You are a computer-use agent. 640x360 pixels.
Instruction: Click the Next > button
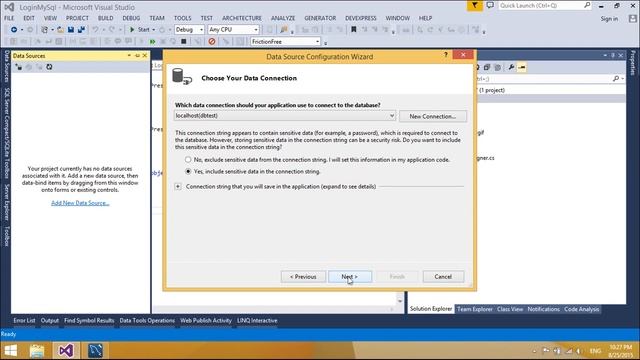pos(350,277)
